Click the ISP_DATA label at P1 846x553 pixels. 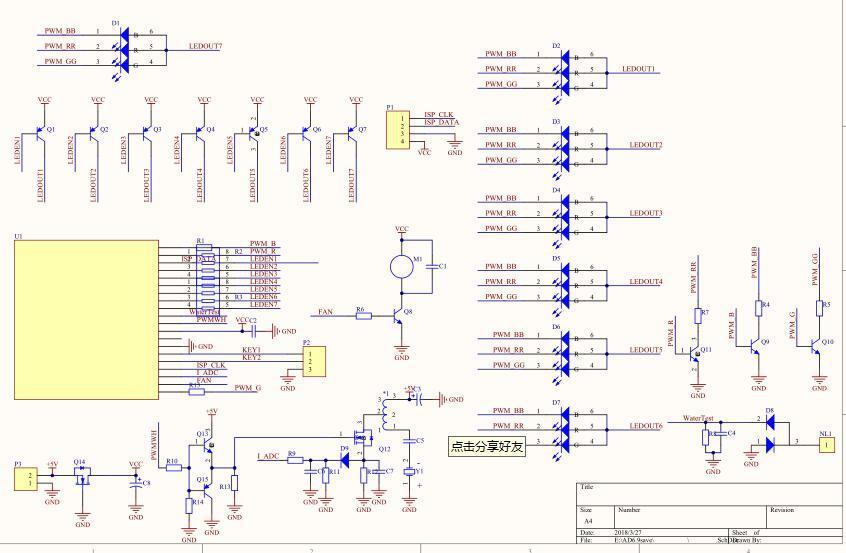tap(441, 123)
